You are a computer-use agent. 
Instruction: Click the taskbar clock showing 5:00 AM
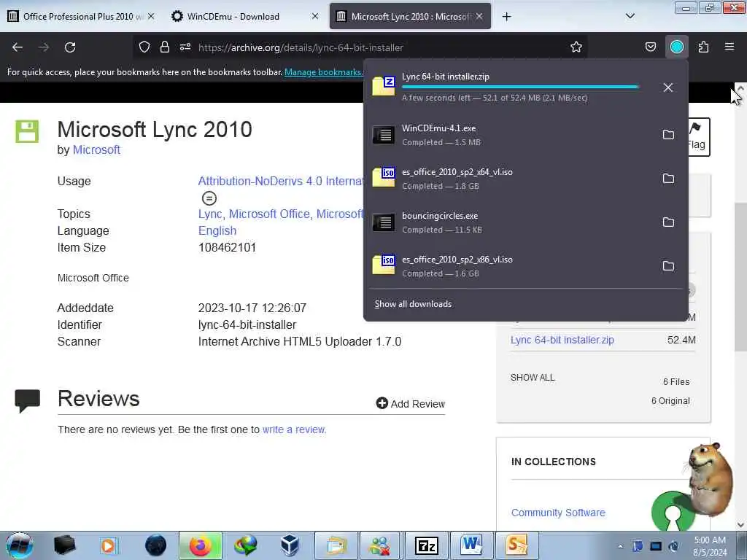coord(710,546)
